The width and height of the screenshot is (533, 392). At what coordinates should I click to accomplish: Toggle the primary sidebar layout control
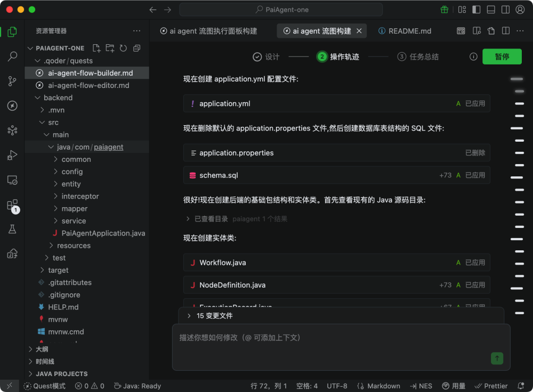pyautogui.click(x=477, y=9)
